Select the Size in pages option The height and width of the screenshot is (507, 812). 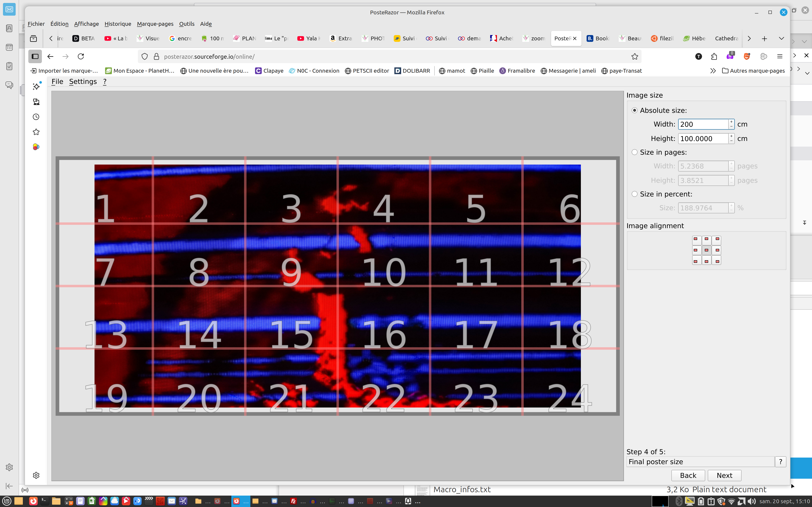[635, 152]
